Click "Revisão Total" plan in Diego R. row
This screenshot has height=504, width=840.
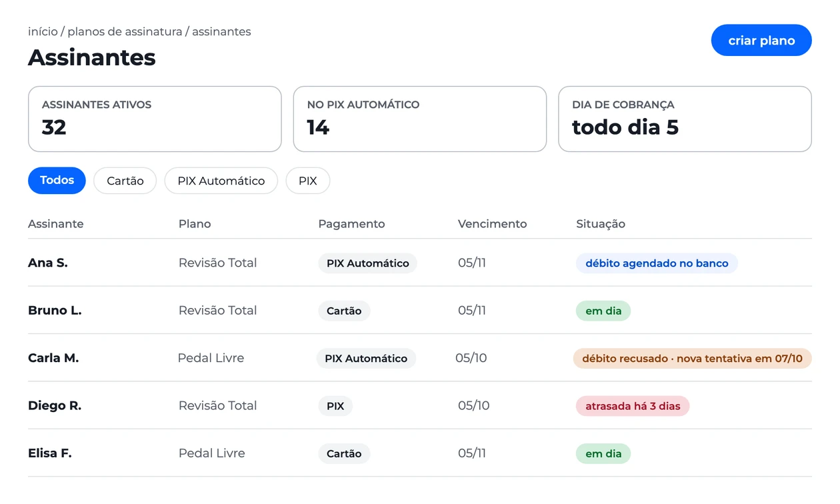point(218,405)
